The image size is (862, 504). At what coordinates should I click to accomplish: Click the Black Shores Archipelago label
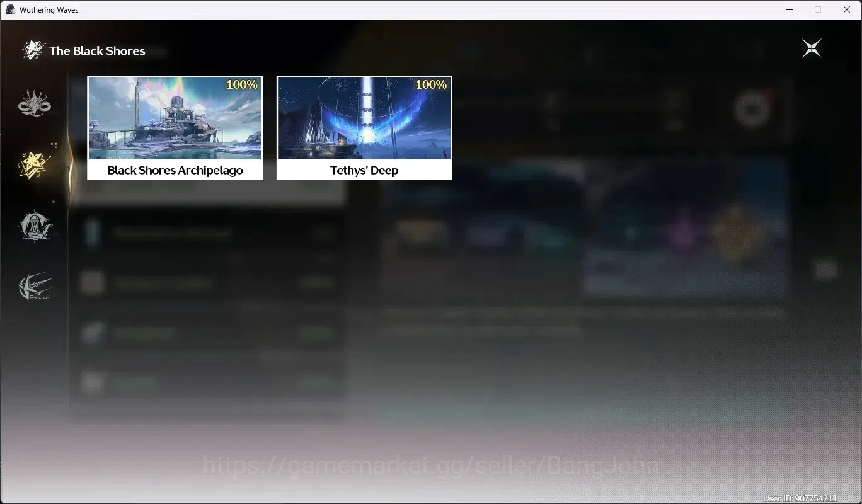(x=175, y=170)
